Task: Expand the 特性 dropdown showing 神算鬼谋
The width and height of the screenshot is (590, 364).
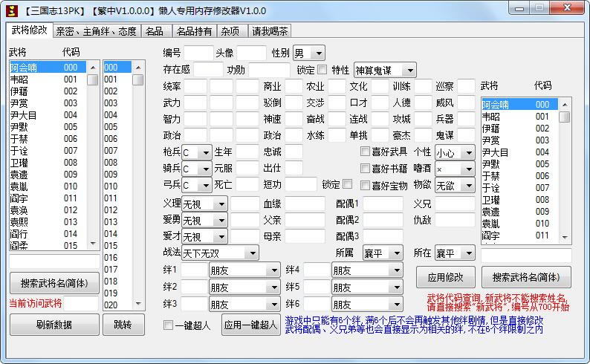Action: point(384,70)
